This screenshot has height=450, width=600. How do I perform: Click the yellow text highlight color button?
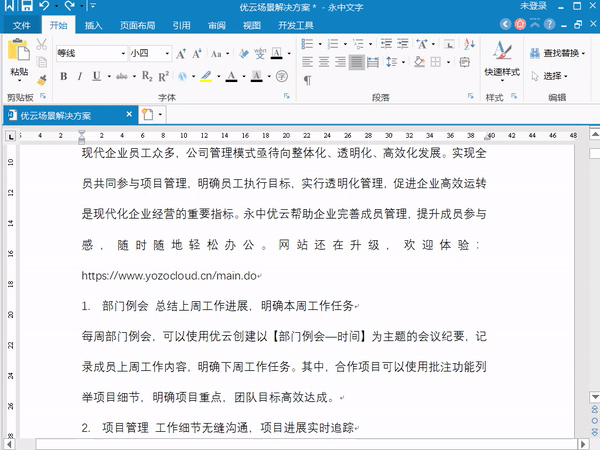(204, 76)
